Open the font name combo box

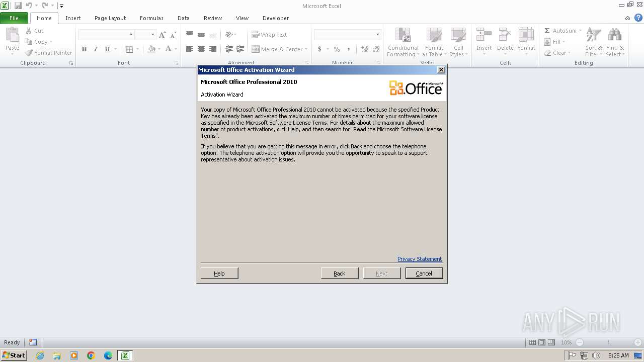106,35
